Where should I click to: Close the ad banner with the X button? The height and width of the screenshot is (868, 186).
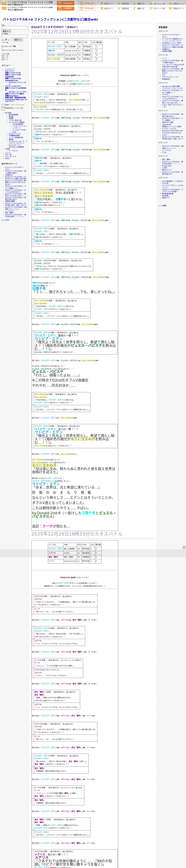tap(184, 548)
